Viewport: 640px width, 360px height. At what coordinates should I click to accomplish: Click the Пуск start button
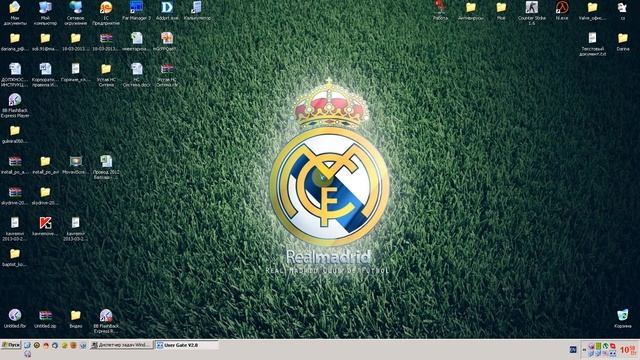11,345
